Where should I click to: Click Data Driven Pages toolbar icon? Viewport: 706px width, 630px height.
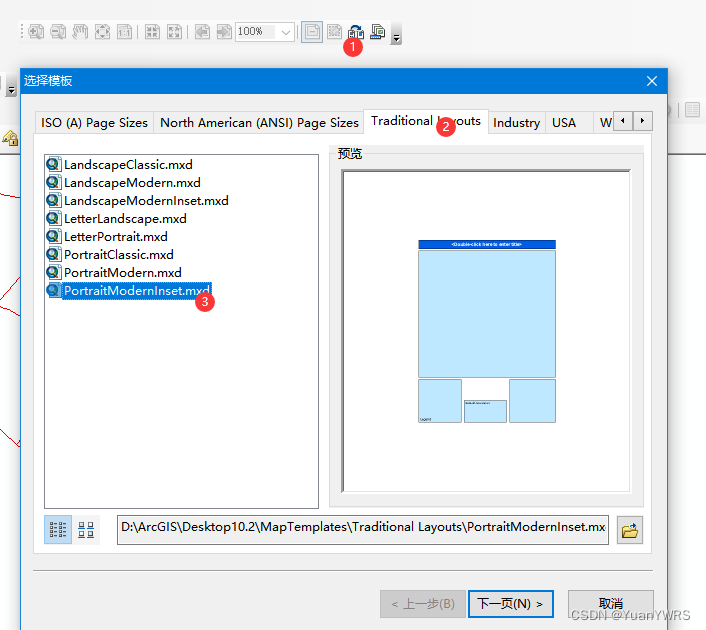(x=378, y=32)
